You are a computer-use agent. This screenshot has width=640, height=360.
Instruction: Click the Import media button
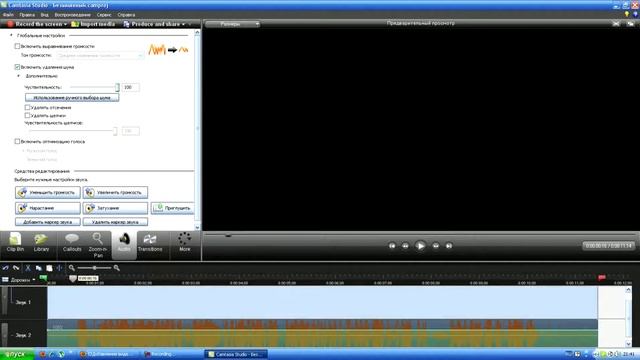pos(93,24)
